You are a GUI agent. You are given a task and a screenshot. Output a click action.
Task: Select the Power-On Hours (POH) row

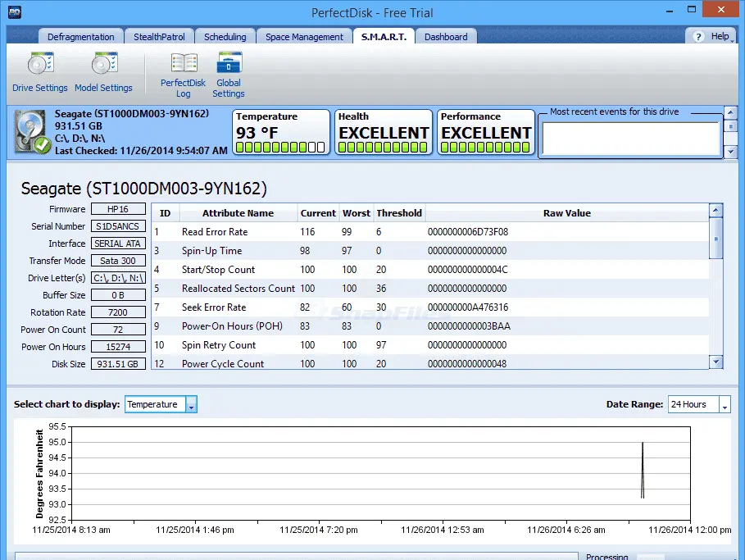(430, 326)
